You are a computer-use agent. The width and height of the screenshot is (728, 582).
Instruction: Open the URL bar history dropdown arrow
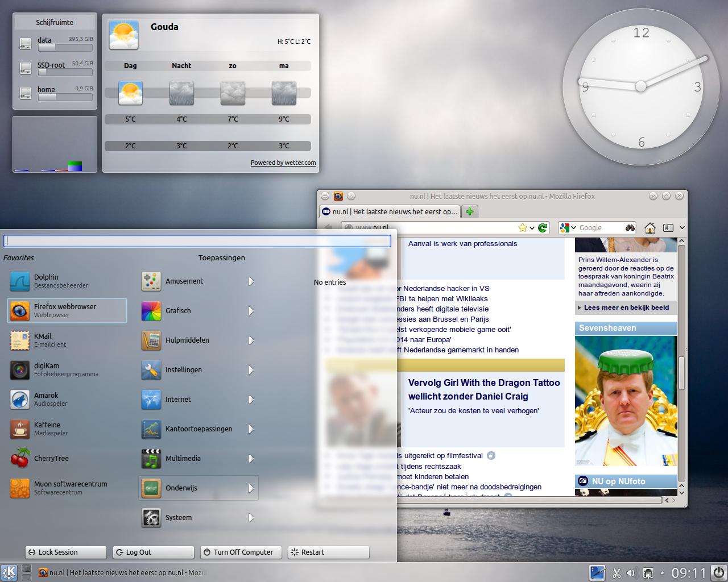click(x=532, y=228)
